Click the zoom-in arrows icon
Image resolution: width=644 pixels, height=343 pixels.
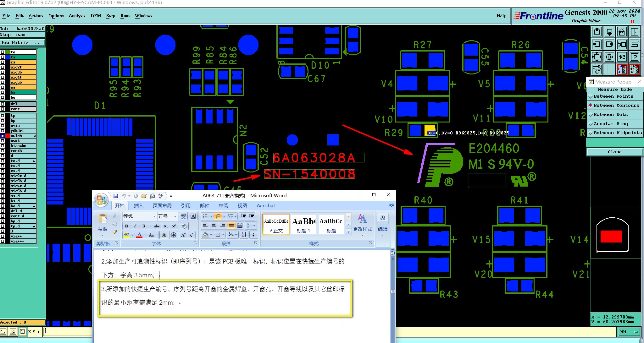597,57
